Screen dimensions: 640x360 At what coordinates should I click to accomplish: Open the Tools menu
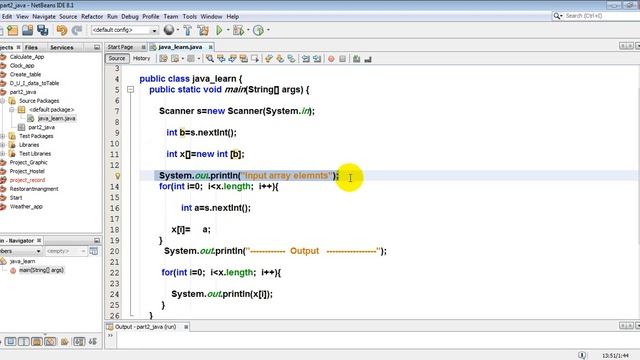coord(189,17)
